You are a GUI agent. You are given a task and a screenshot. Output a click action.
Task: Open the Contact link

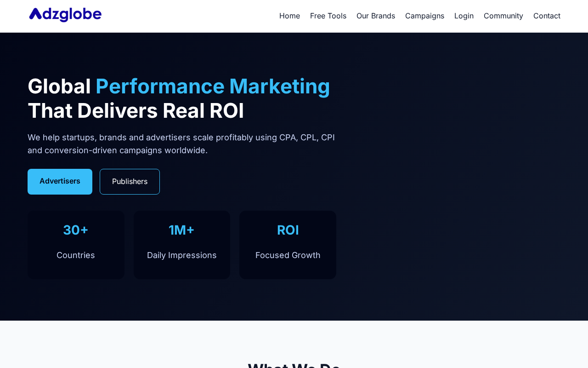click(x=547, y=16)
